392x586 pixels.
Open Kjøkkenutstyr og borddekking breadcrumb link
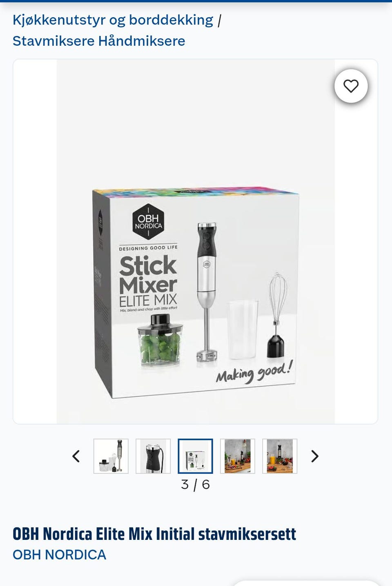(113, 20)
